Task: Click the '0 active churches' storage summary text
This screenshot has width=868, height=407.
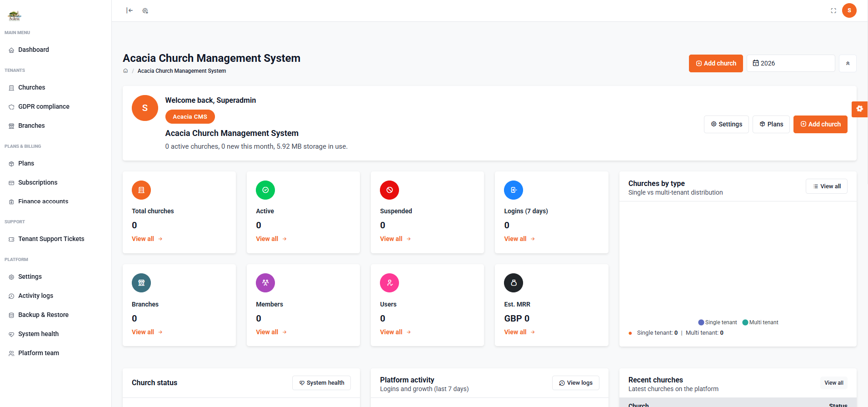Action: (x=256, y=146)
